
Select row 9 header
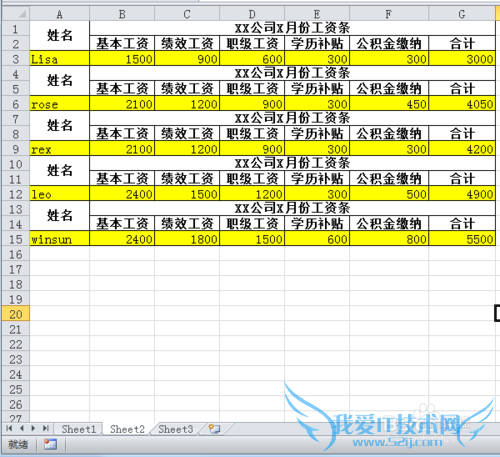16,149
